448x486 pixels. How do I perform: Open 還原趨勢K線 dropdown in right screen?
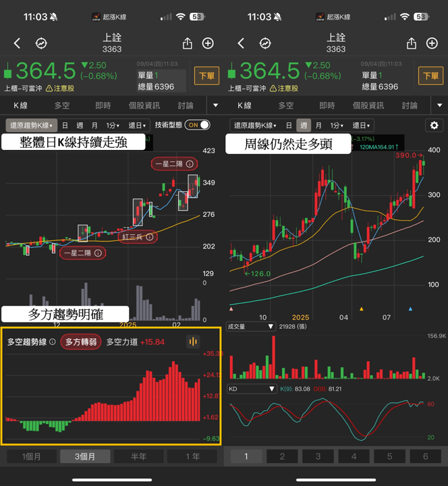(255, 126)
